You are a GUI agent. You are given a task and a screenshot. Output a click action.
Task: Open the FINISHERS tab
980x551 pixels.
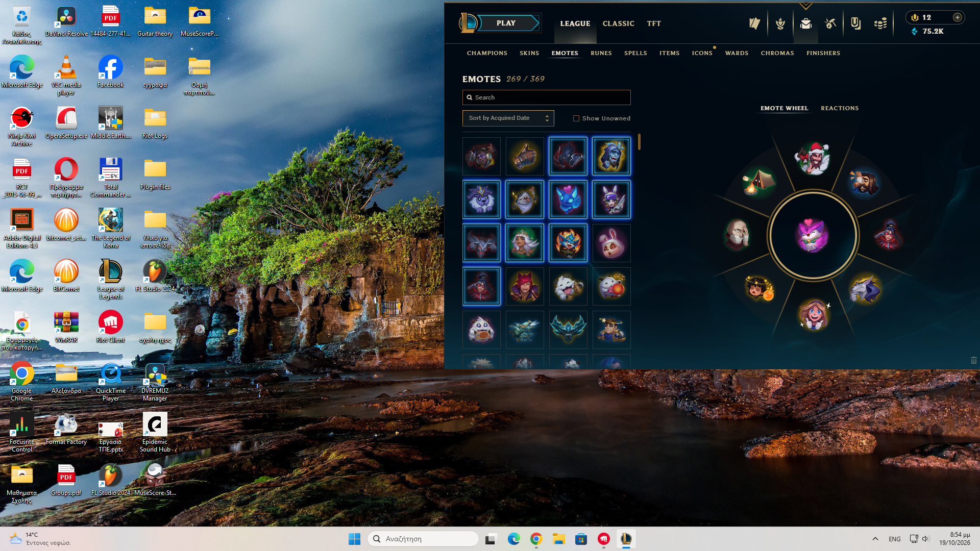[x=823, y=53]
